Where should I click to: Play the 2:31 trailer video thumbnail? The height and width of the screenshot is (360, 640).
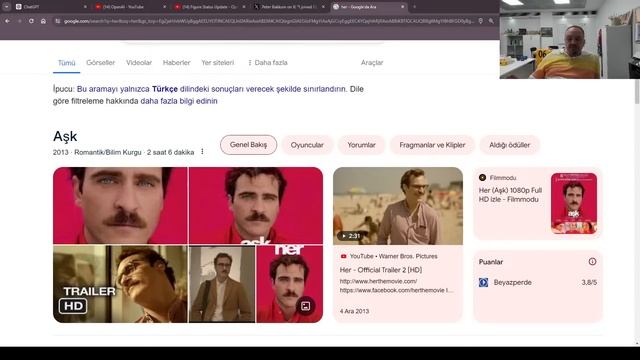pos(398,206)
